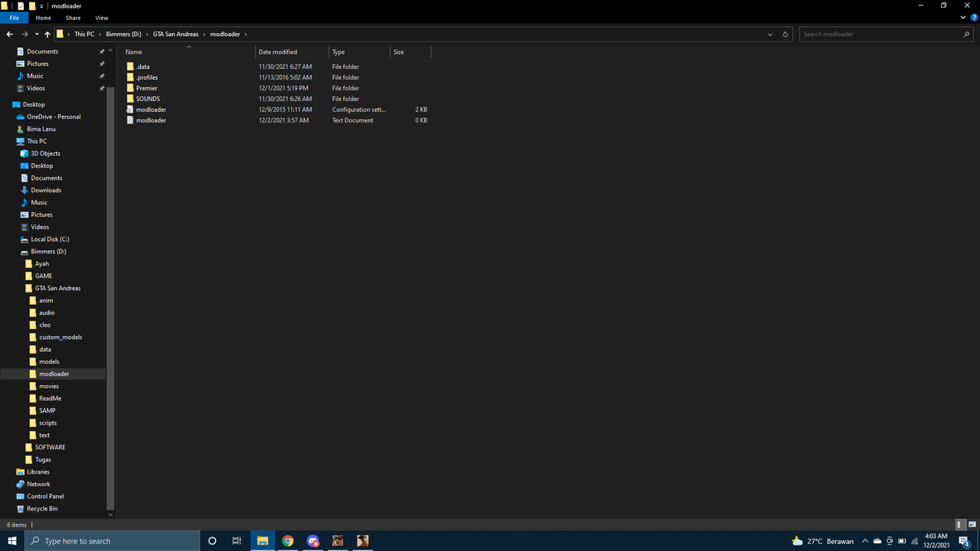Open the custom_models folder in tree
The height and width of the screenshot is (551, 980).
coord(60,337)
